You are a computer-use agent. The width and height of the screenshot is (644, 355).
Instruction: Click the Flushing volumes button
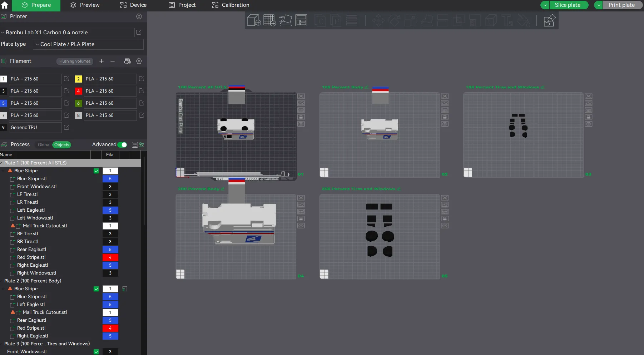click(75, 61)
